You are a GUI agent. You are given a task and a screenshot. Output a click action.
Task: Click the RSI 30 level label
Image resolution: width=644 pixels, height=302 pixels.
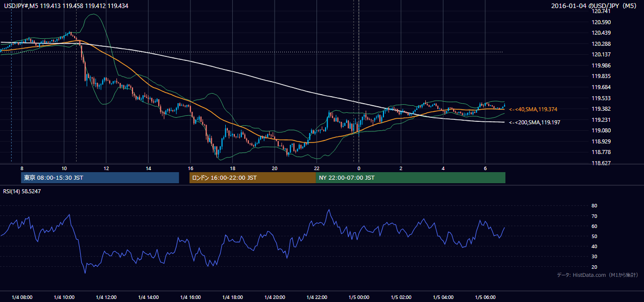594,257
